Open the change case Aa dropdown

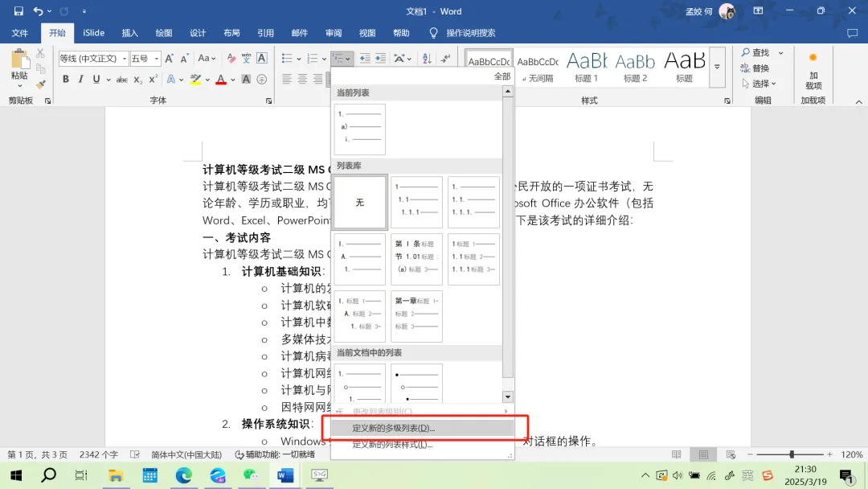point(207,58)
